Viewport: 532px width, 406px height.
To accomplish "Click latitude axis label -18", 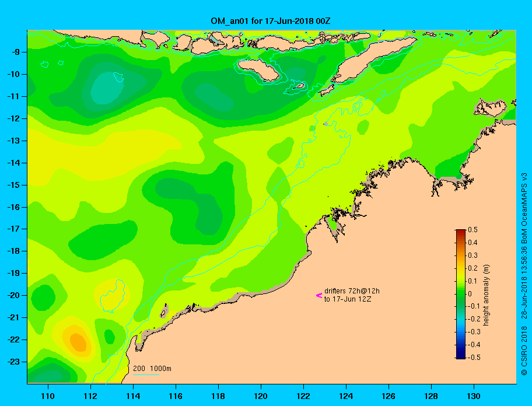I will click(x=13, y=251).
